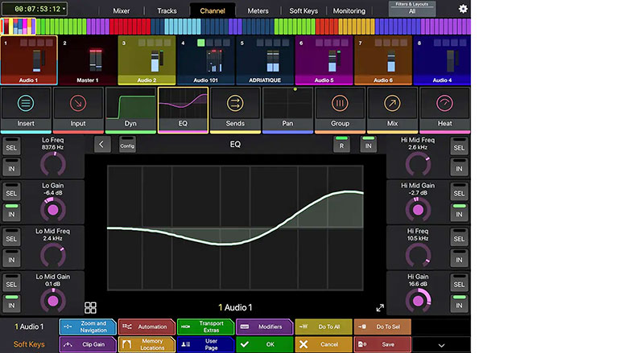Toggle Lo Mid Freq SEL button

(x=11, y=238)
